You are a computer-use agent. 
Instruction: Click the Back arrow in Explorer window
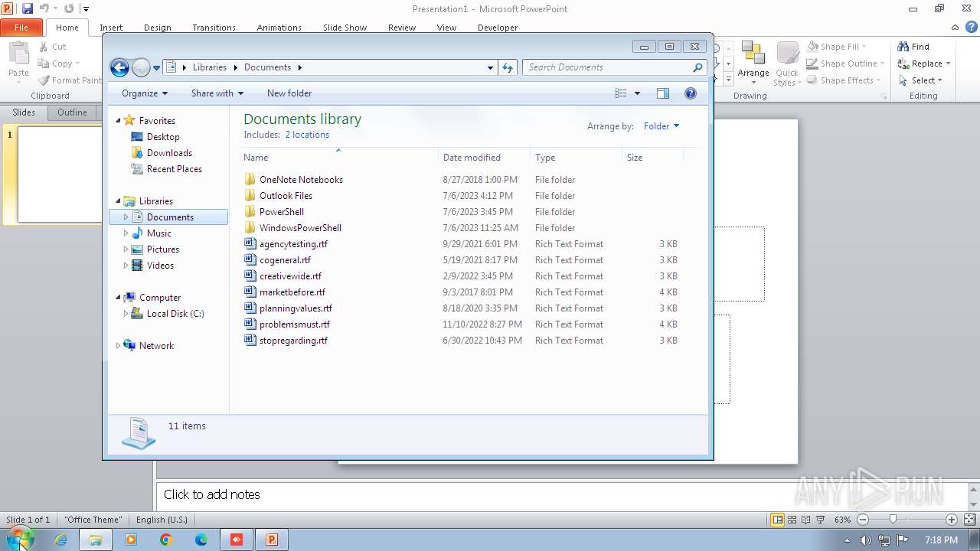(x=119, y=67)
